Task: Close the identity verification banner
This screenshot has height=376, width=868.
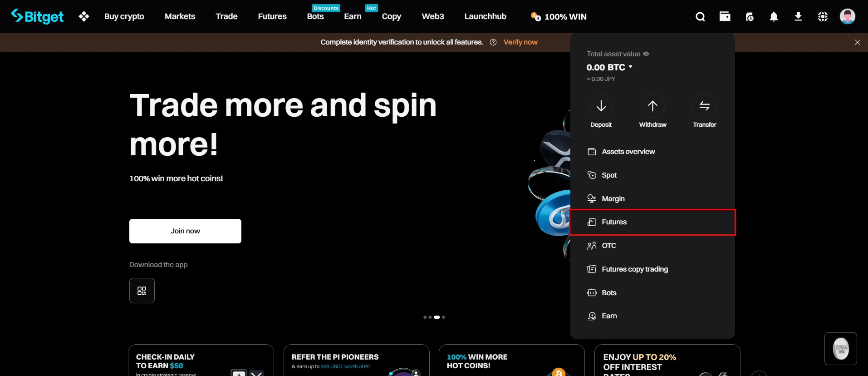Action: (x=857, y=42)
